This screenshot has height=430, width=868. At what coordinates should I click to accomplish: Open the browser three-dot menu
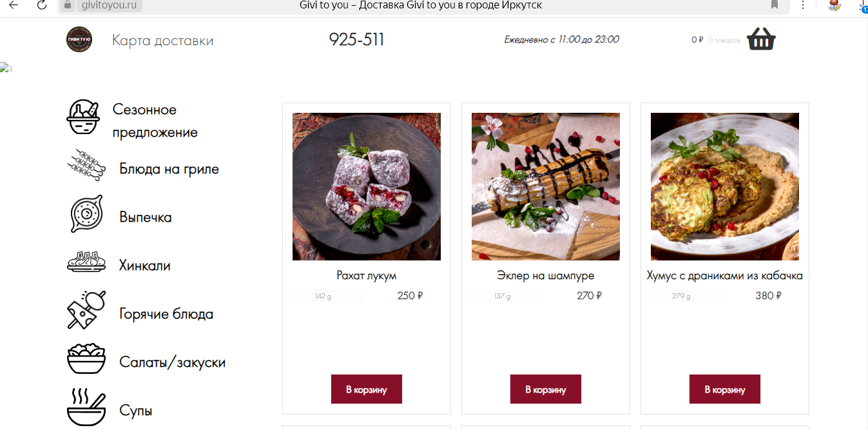(x=802, y=5)
